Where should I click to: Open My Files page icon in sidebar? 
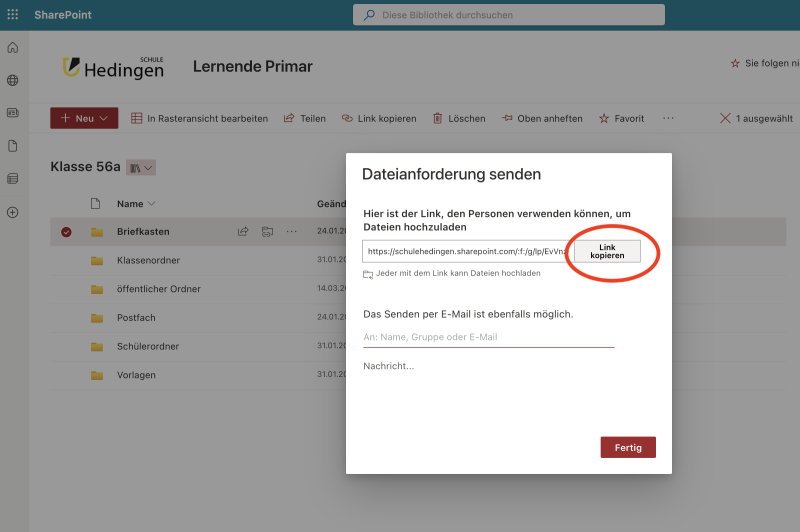point(12,146)
